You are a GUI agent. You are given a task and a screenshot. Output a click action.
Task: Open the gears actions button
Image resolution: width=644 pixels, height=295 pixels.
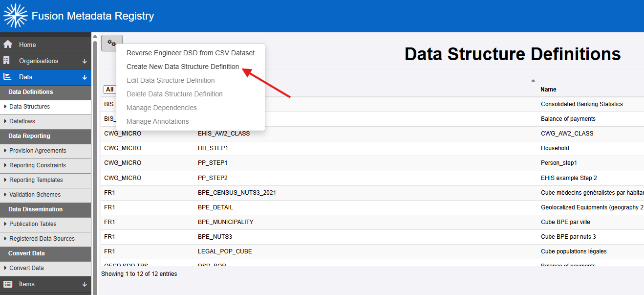click(112, 43)
